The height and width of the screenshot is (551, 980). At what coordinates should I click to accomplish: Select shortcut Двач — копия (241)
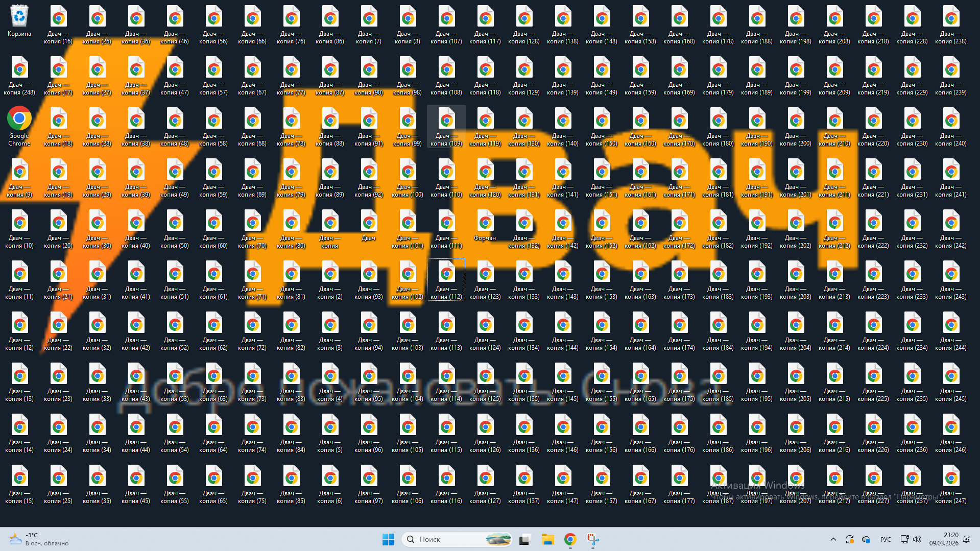coord(951,178)
